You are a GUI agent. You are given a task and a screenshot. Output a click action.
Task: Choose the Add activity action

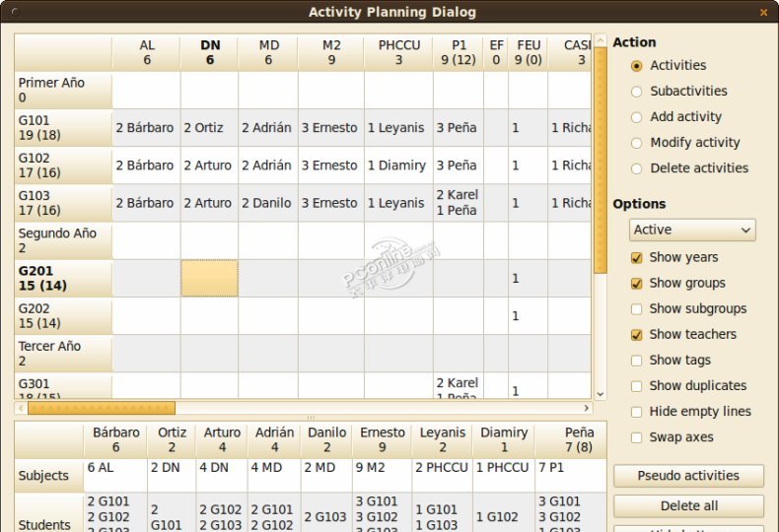(636, 117)
